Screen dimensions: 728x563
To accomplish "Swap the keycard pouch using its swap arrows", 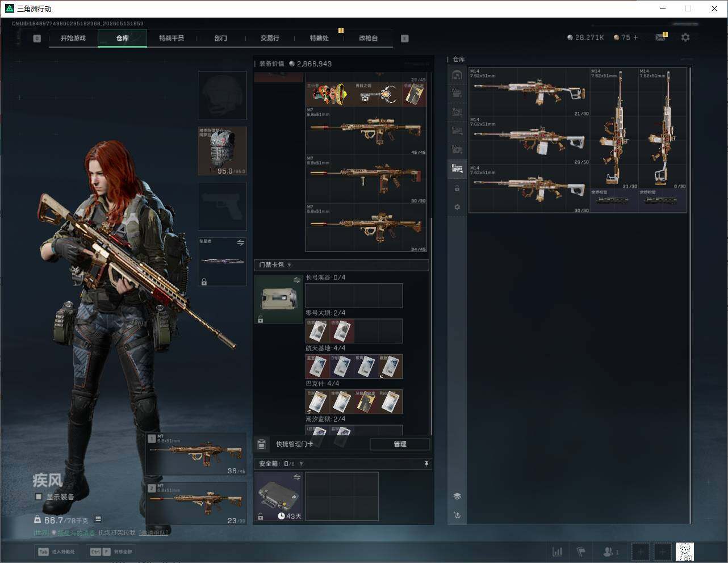I will [x=296, y=280].
